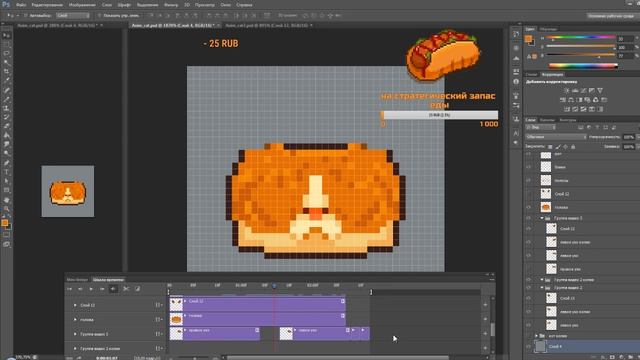The image size is (640, 360).
Task: Click the timeline transition icon
Action: [138, 289]
